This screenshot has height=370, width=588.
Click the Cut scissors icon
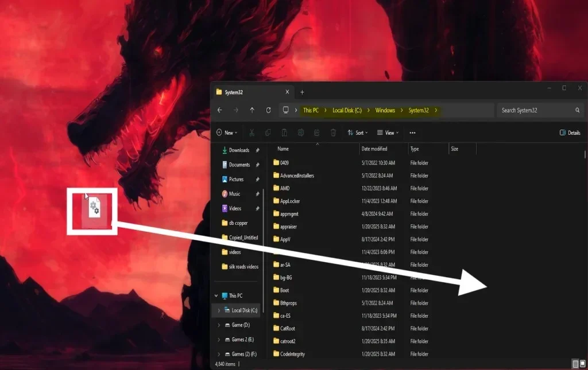point(252,133)
